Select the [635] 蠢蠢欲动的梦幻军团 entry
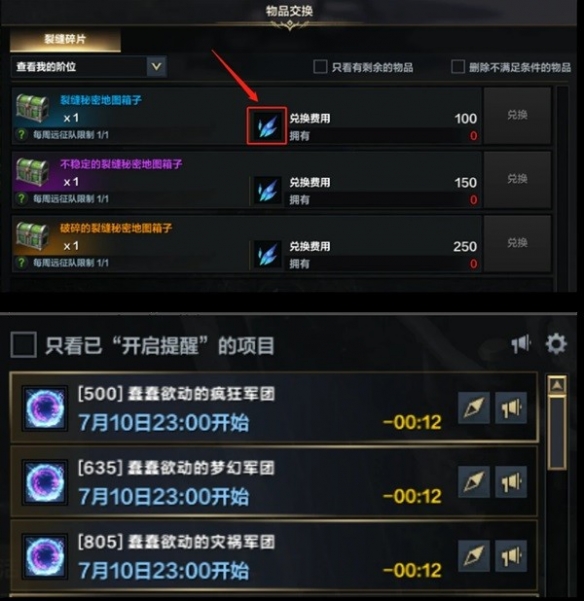 274,482
